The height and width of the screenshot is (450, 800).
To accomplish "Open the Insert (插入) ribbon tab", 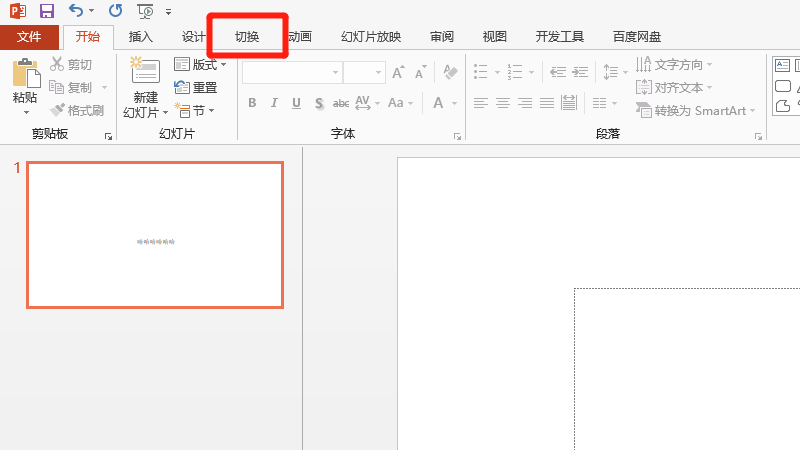I will [x=141, y=37].
